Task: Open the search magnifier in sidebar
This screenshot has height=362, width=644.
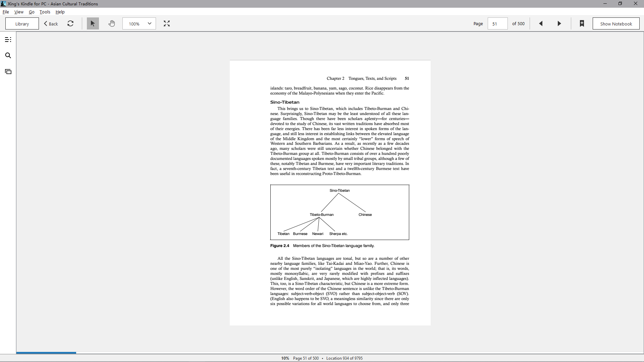Action: (8, 56)
